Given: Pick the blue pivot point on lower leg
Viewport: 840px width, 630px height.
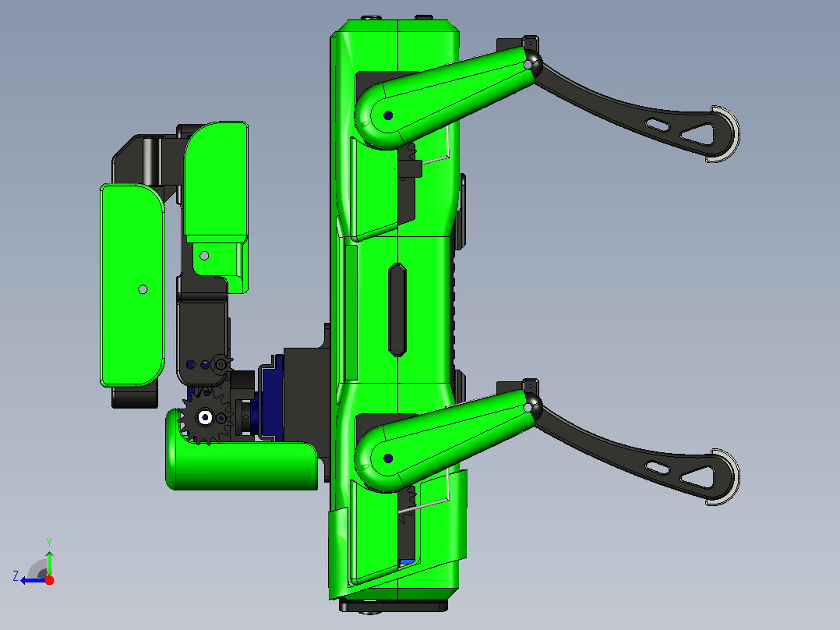Looking at the screenshot, I should pyautogui.click(x=388, y=458).
